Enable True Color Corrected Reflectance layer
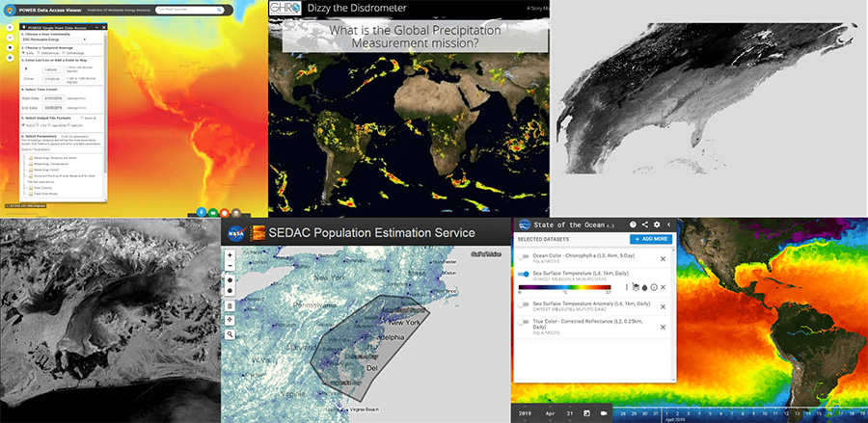 523,322
